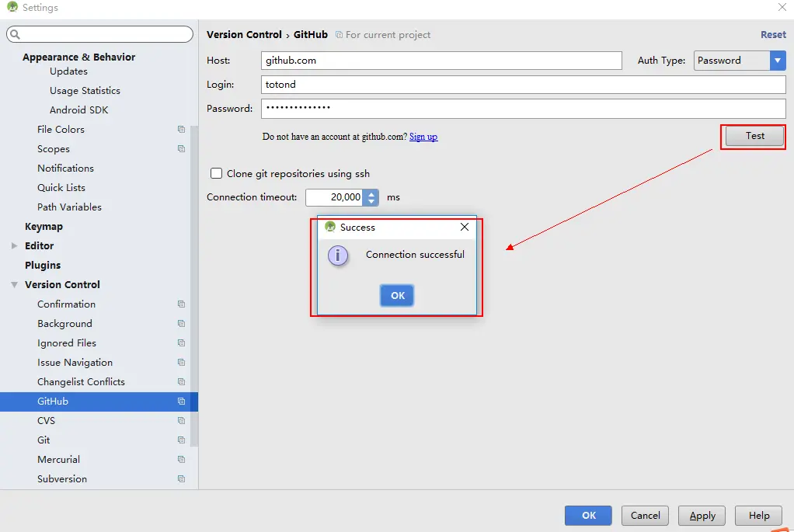Click the per-project icon on GitHub row
Image resolution: width=794 pixels, height=532 pixels.
pos(181,402)
